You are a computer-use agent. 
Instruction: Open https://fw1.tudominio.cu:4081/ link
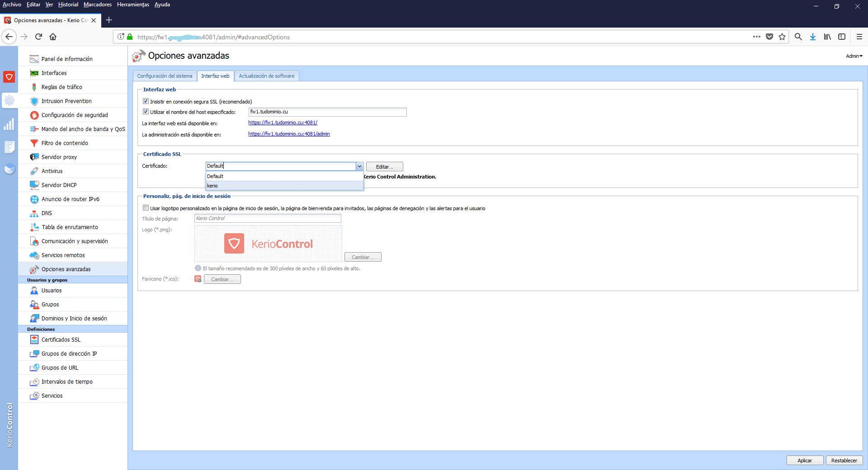[283, 122]
